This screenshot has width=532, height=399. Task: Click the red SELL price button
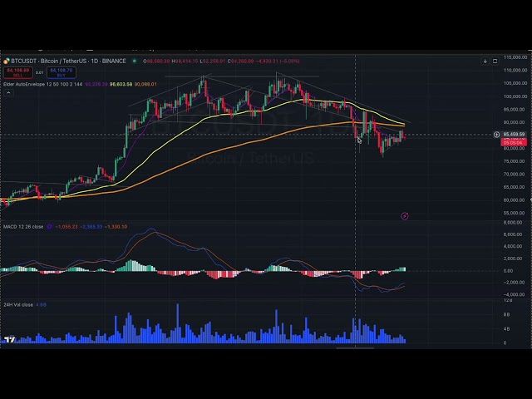18,72
